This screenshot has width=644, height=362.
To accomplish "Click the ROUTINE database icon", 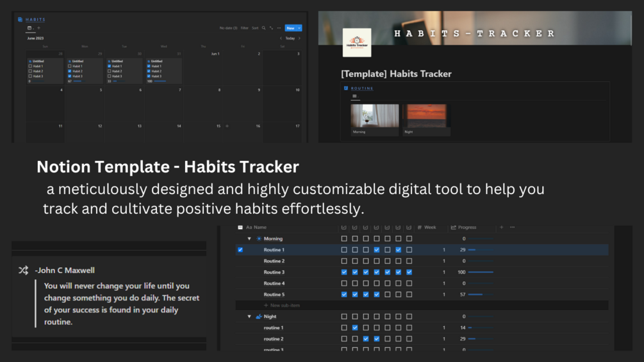I will [x=346, y=88].
